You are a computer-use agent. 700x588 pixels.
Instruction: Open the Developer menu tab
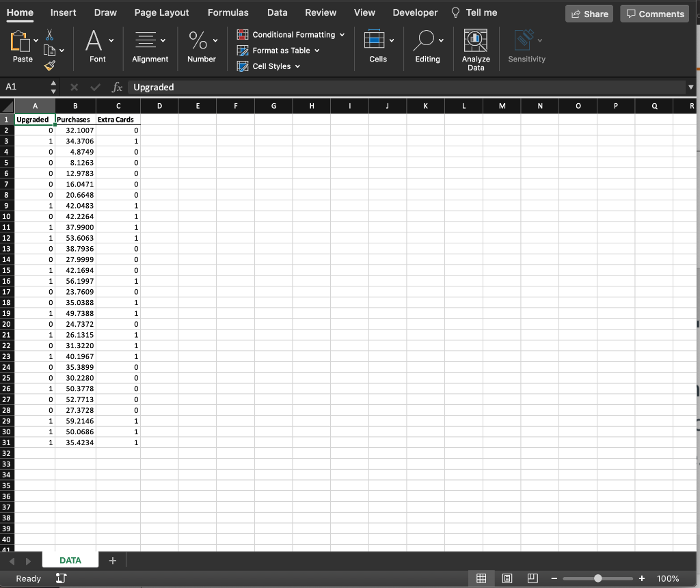[415, 12]
